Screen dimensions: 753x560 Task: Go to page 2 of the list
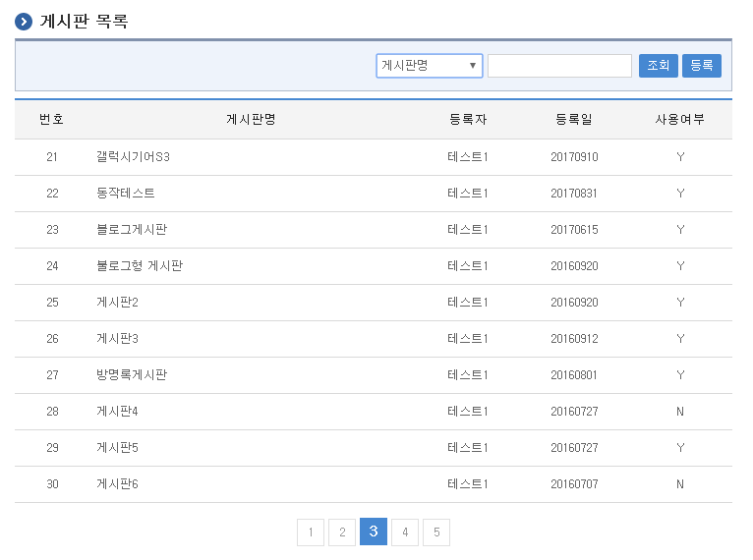[x=342, y=532]
